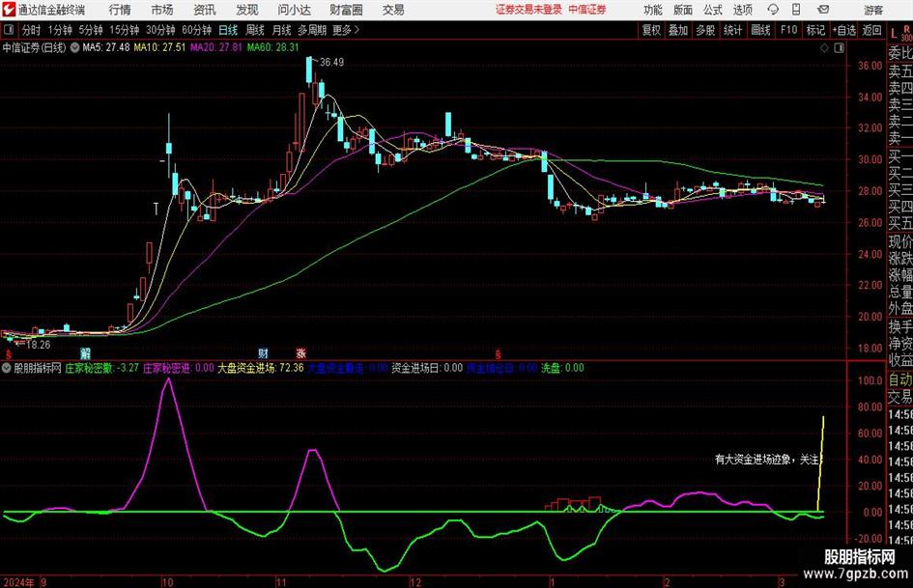Expand the dropdown arrow next to 中信证券(日线)
This screenshot has height=588, width=913.
click(x=74, y=47)
